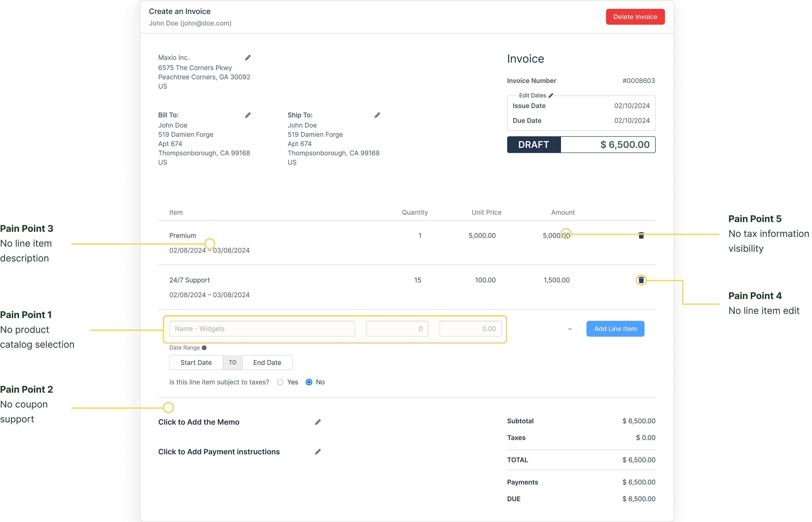812x522 pixels.
Task: Click the pencil icon beside Add the Memo
Action: coord(318,422)
